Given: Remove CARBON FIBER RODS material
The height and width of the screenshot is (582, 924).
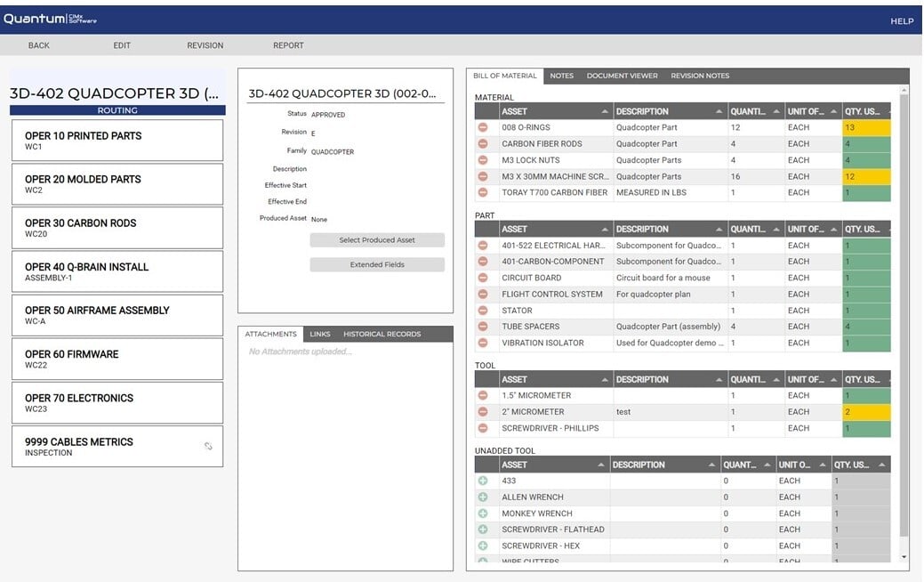Looking at the screenshot, I should click(482, 144).
